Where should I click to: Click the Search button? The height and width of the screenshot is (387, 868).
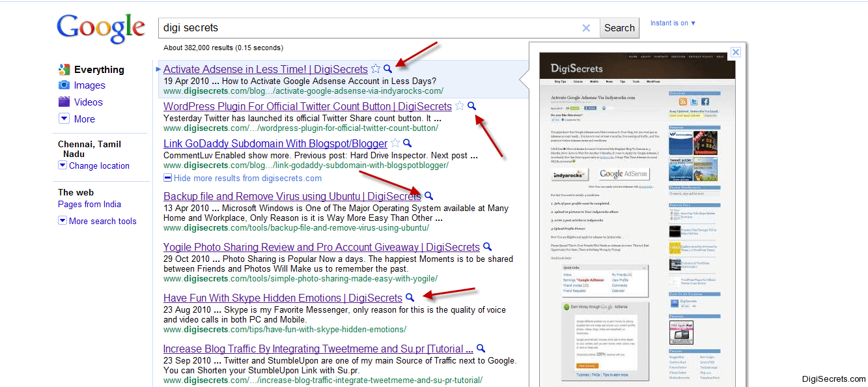tap(619, 28)
